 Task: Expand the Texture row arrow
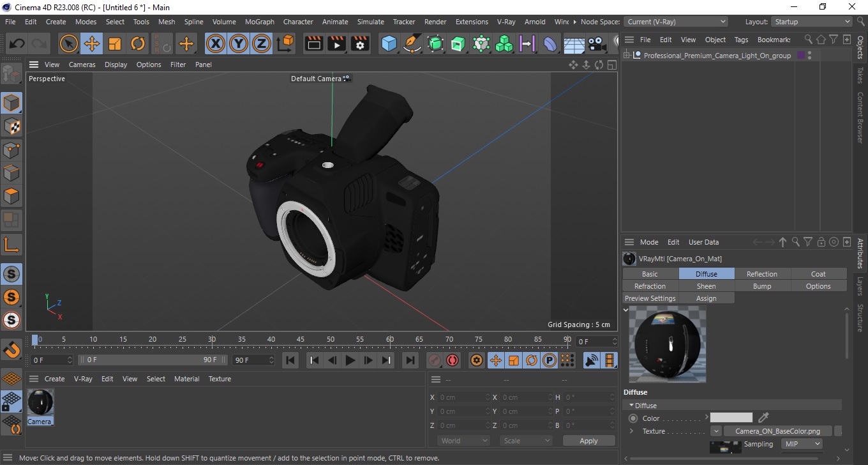pyautogui.click(x=632, y=431)
